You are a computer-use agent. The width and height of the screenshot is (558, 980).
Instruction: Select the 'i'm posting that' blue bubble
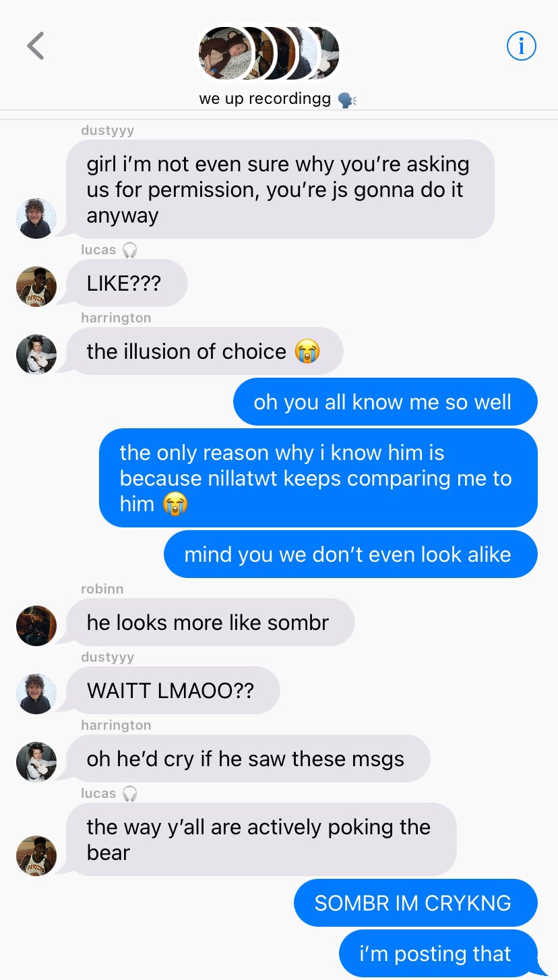point(438,954)
